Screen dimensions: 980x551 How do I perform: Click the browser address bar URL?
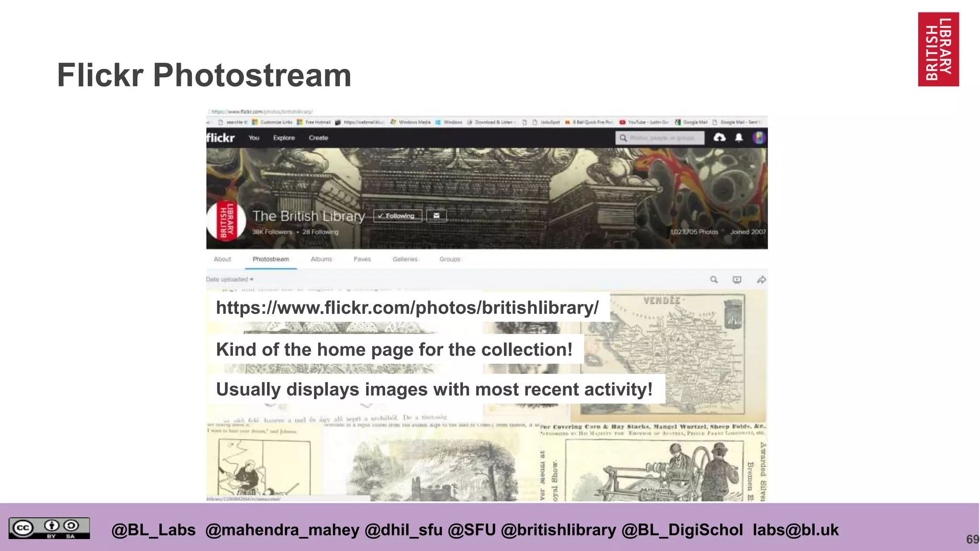tap(262, 111)
